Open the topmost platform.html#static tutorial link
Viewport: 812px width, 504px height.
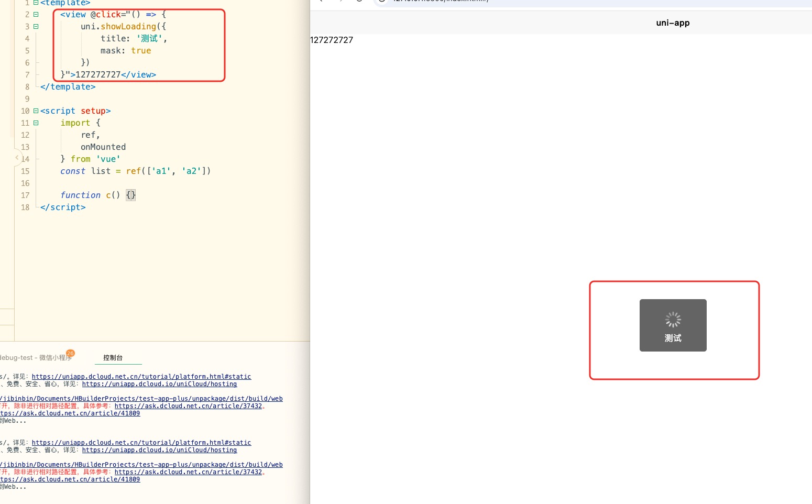click(x=141, y=377)
